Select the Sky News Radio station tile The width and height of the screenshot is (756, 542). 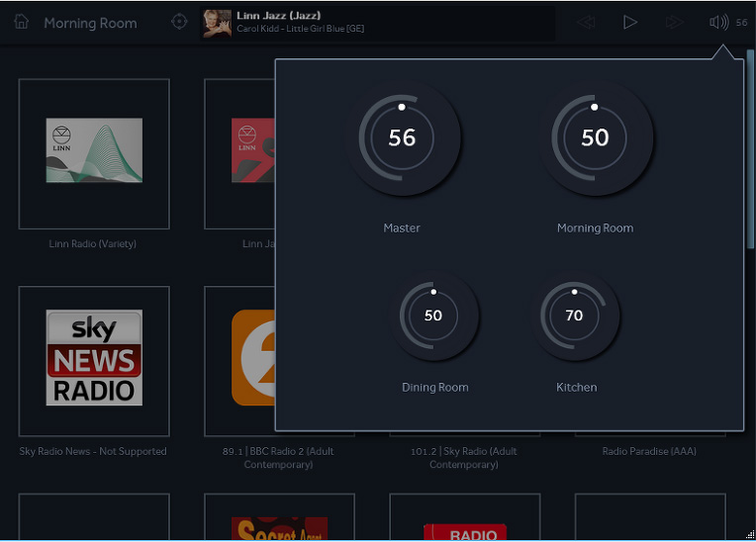pyautogui.click(x=94, y=361)
